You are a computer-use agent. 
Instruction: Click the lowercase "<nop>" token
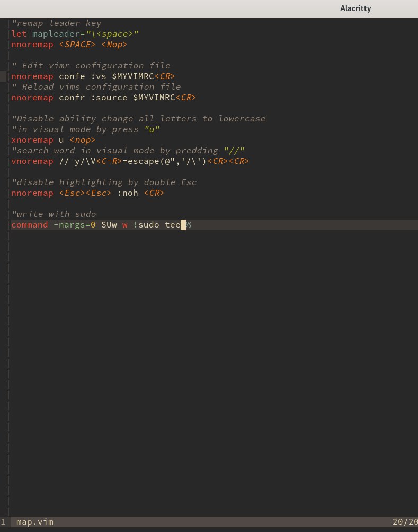(82, 140)
